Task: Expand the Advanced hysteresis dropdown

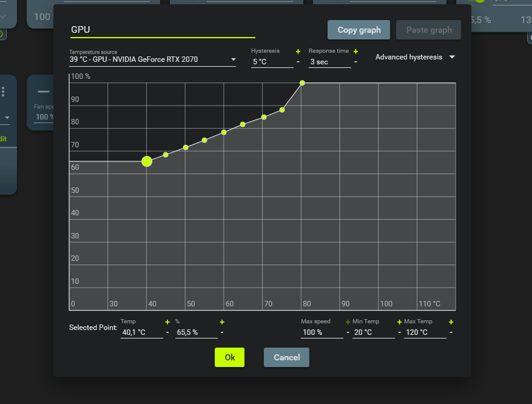Action: (451, 56)
